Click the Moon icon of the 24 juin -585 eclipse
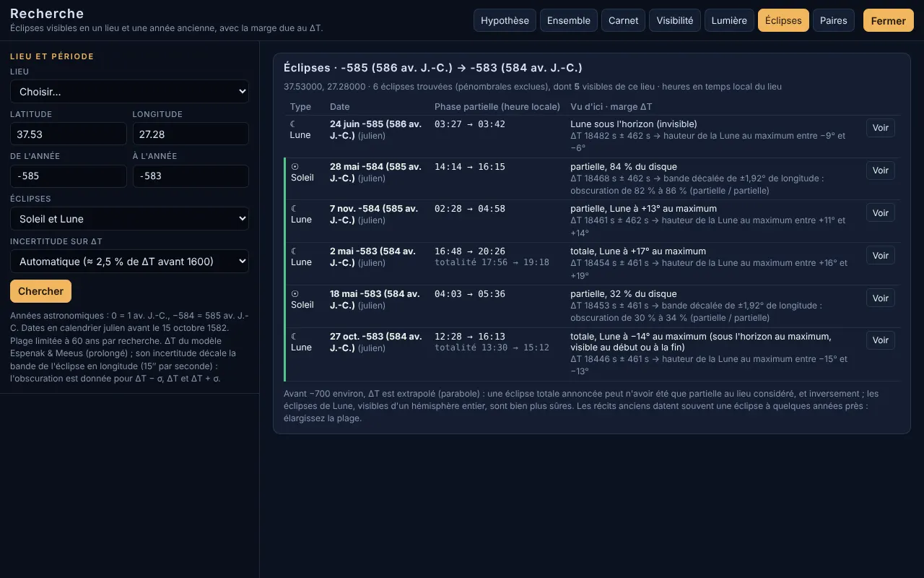Screen dimensions: 924x578 [x=293, y=124]
